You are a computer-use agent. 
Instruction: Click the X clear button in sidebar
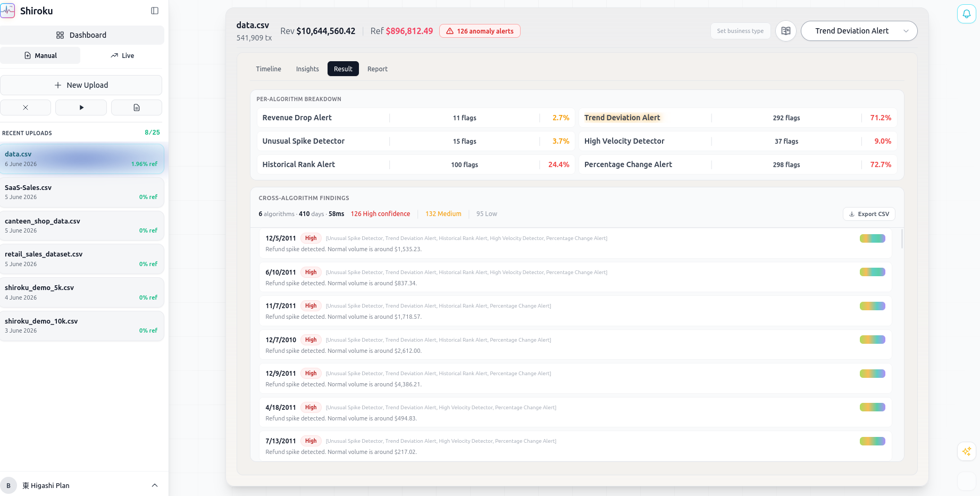[x=26, y=108]
